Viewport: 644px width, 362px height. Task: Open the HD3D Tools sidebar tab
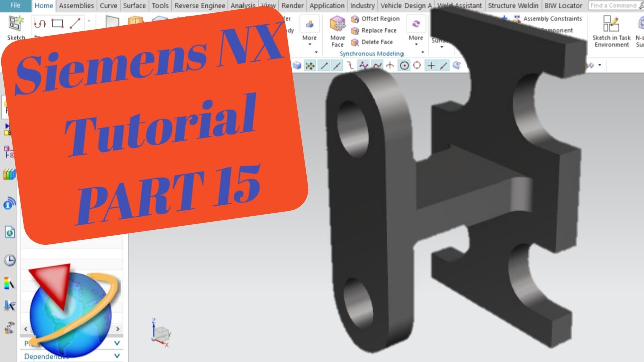click(x=9, y=204)
